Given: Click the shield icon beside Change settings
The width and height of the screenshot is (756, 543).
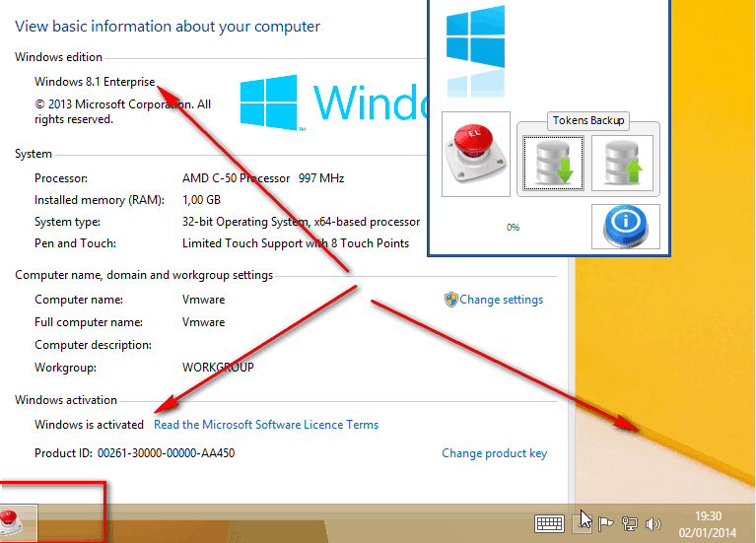Looking at the screenshot, I should point(450,300).
